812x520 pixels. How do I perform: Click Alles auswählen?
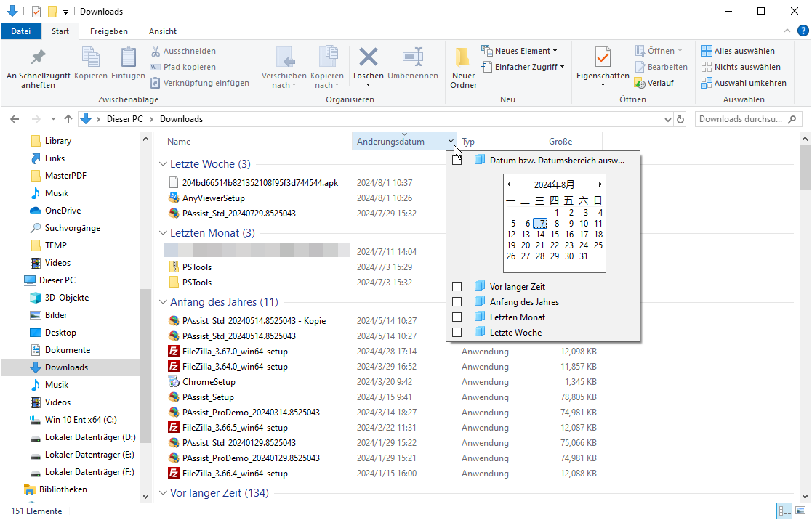pos(738,51)
